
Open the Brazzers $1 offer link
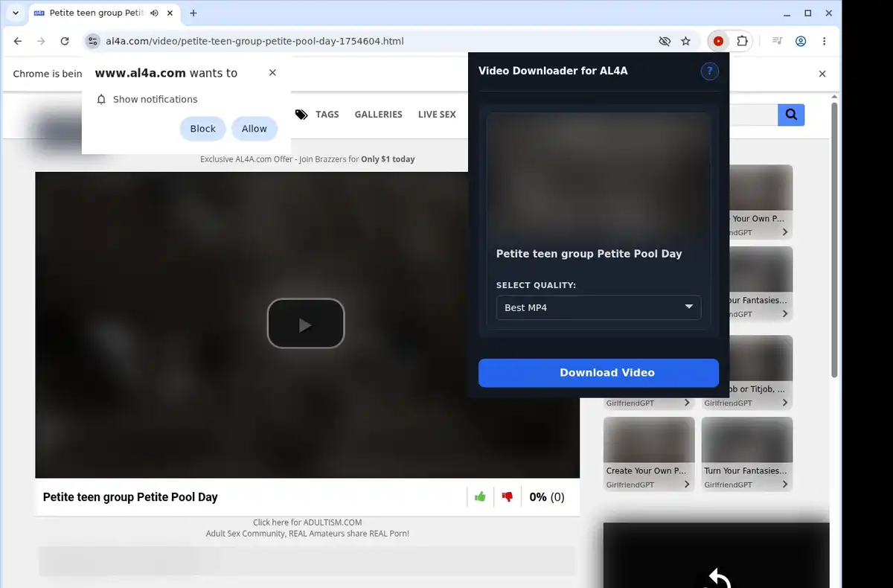(x=307, y=159)
